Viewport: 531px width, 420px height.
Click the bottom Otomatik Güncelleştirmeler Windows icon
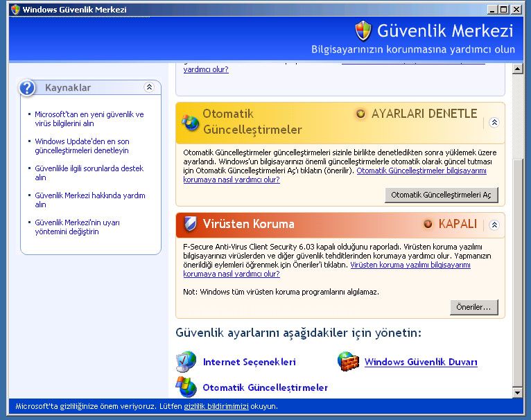186,387
